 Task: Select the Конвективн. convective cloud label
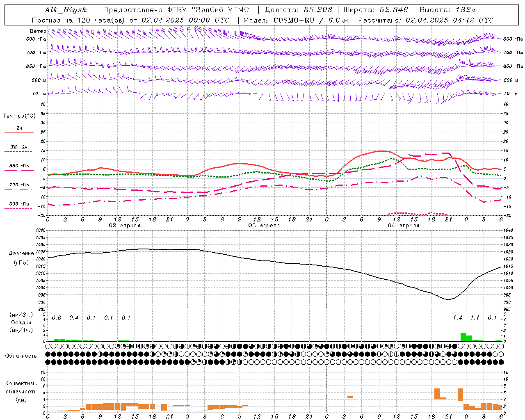coord(21,383)
